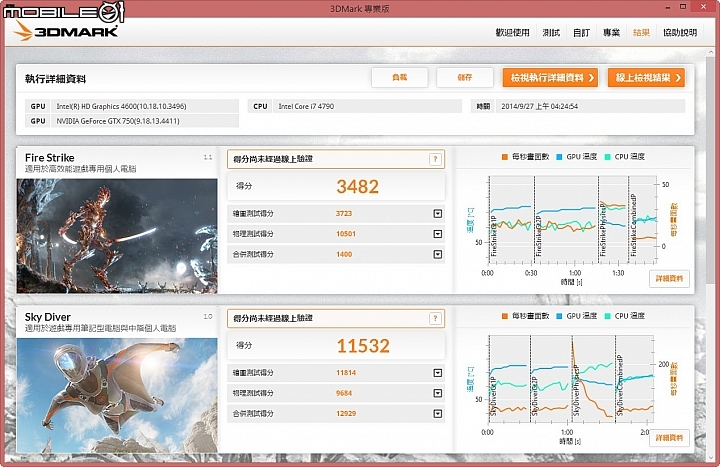The height and width of the screenshot is (467, 720).
Task: Close the 3DMark window
Action: coord(704,7)
